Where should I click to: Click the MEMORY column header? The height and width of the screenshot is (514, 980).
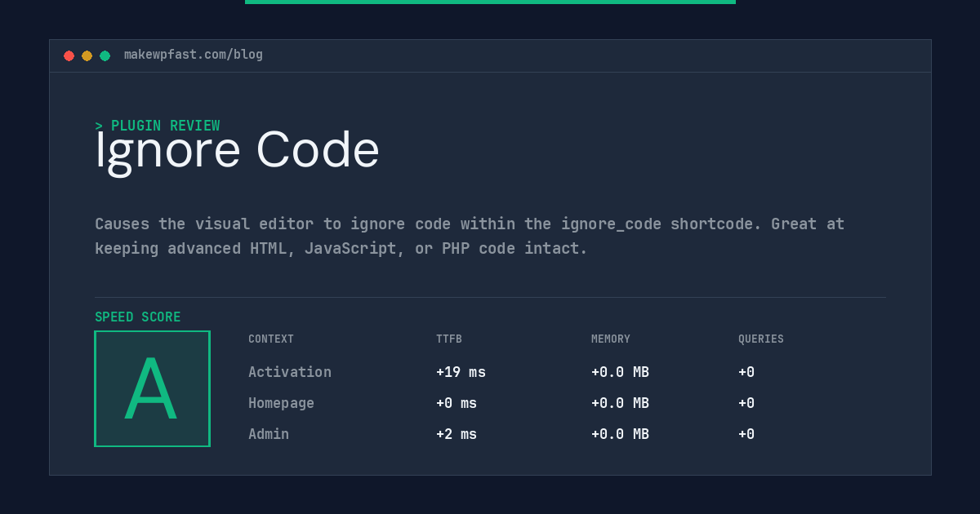point(611,339)
